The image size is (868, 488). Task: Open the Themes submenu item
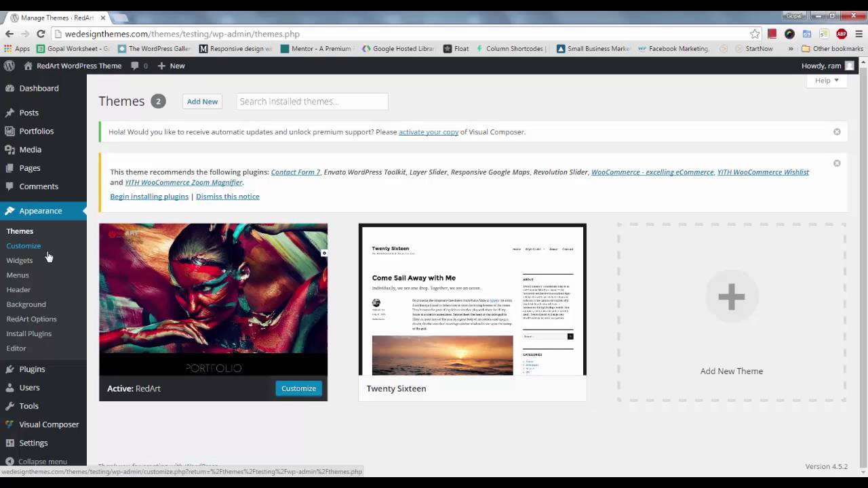20,231
